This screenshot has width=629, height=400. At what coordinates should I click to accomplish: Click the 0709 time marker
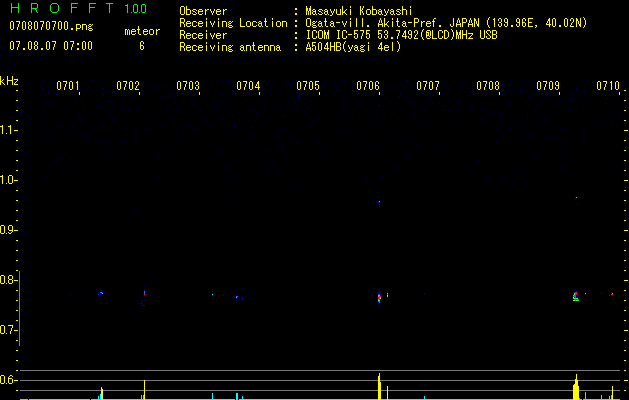548,85
